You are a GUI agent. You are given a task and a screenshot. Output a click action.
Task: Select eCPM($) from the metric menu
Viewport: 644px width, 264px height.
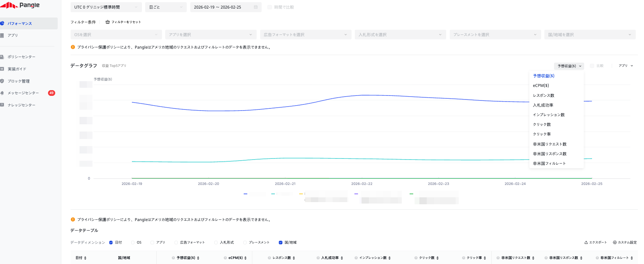click(x=541, y=85)
